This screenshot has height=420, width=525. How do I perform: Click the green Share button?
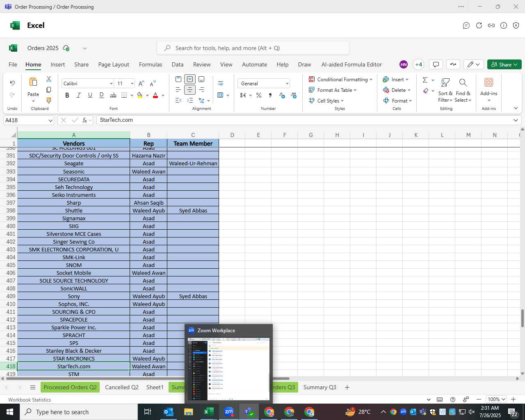504,64
